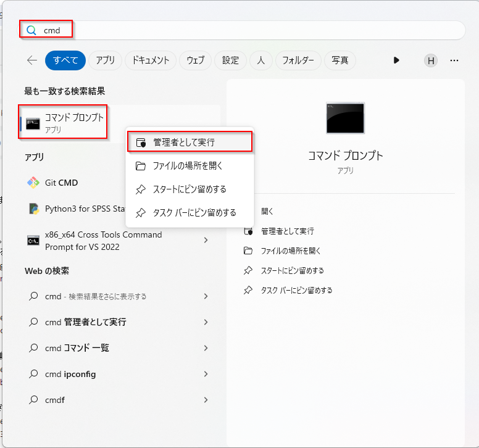
Task: Click pin icon beside タスク バーにピン留めする in context menu
Action: pyautogui.click(x=141, y=213)
